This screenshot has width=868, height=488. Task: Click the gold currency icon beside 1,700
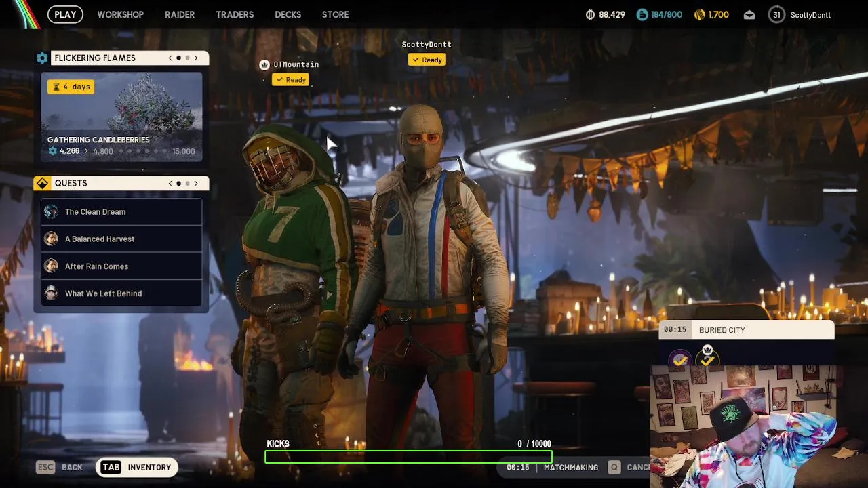(700, 15)
